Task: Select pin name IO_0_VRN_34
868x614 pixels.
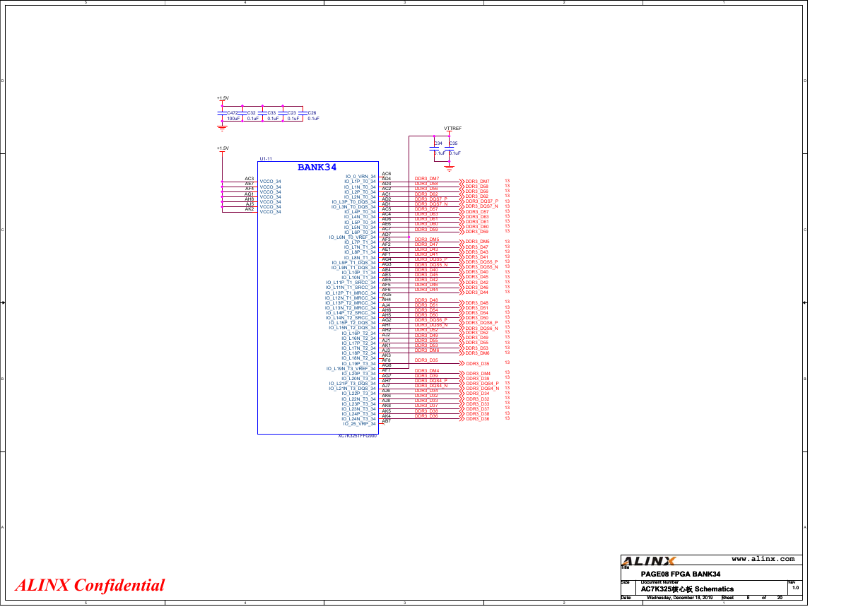Action: [x=360, y=177]
